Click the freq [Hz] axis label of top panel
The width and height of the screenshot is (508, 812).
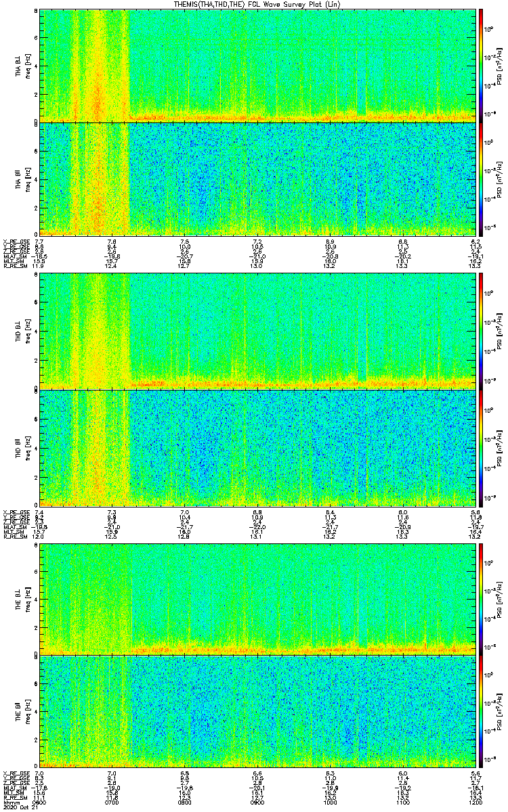coord(28,65)
